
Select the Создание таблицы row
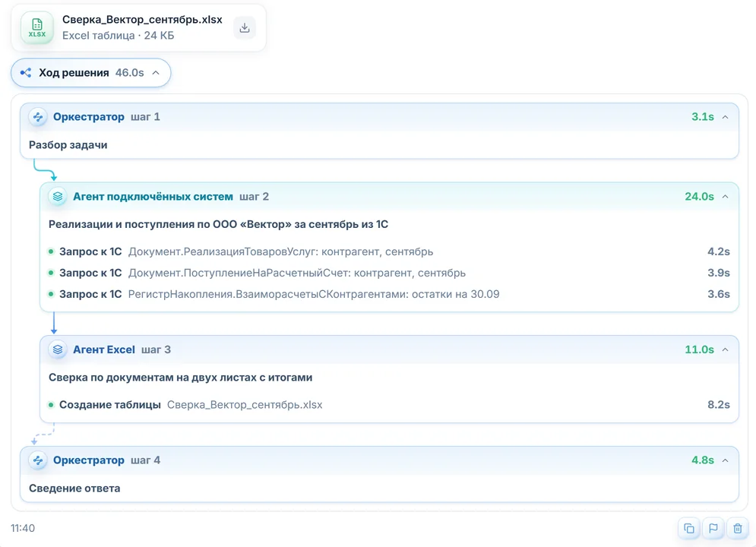coord(388,405)
